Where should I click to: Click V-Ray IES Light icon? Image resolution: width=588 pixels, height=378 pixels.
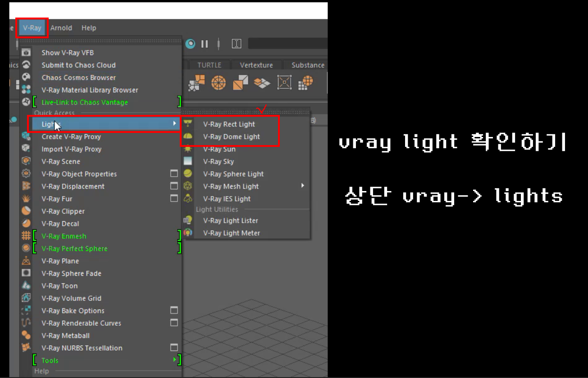(x=188, y=199)
